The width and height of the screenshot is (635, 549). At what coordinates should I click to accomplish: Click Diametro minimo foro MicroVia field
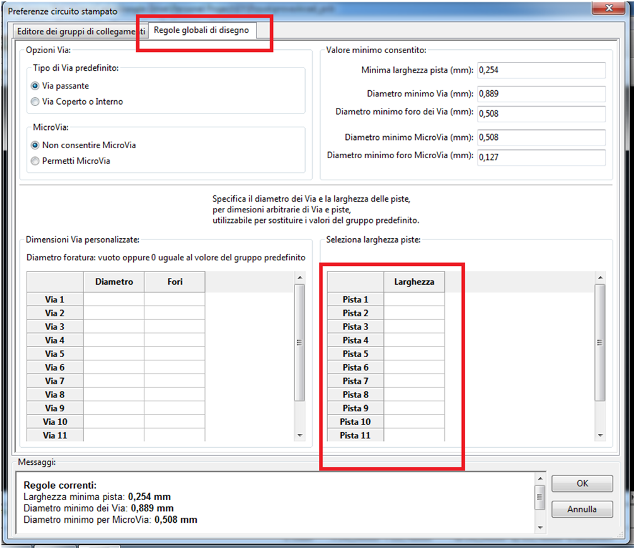pyautogui.click(x=541, y=157)
